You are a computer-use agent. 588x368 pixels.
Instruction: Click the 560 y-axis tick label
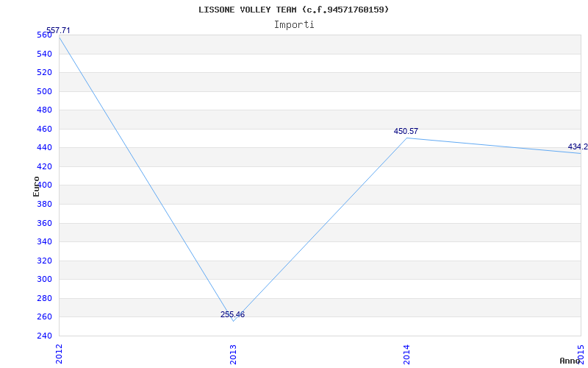click(45, 35)
